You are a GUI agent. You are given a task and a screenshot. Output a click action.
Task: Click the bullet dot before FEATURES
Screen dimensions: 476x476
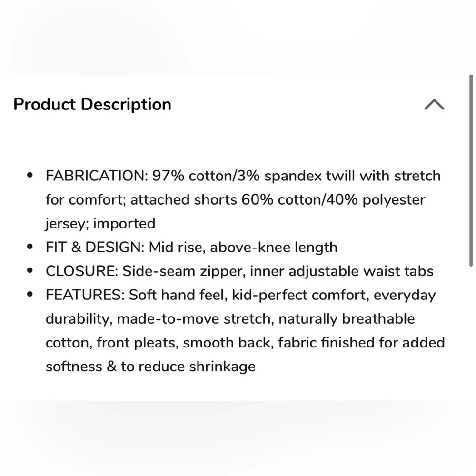click(x=30, y=294)
